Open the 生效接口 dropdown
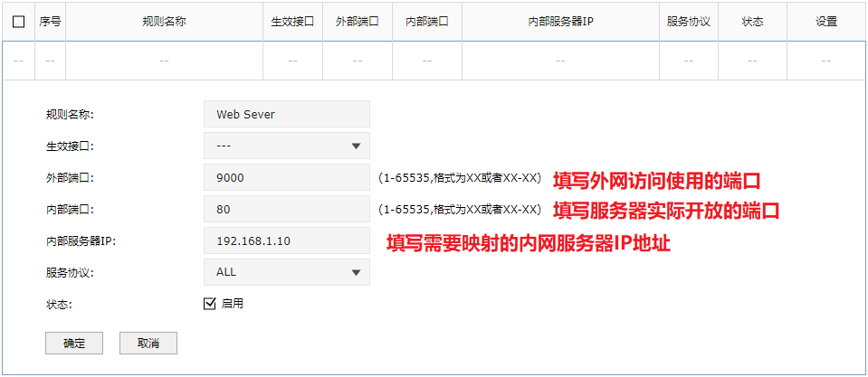The height and width of the screenshot is (377, 868). [x=287, y=146]
